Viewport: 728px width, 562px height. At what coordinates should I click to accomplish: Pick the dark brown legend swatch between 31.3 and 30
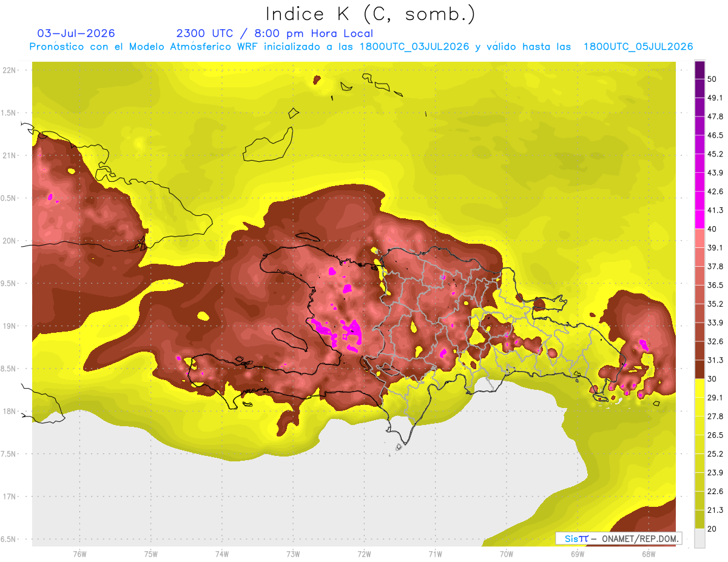(699, 369)
